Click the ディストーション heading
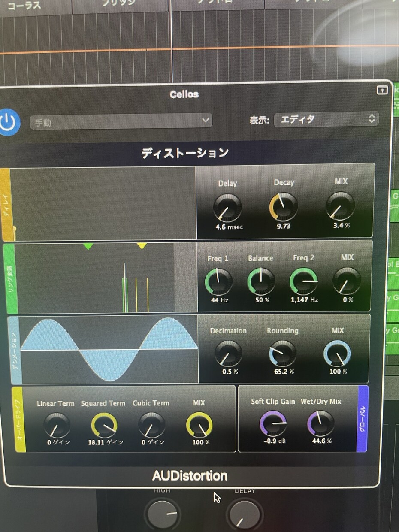This screenshot has height=532, width=399. 185,153
